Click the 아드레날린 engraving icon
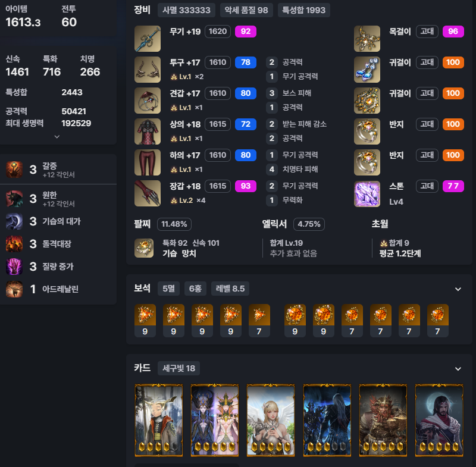This screenshot has width=476, height=467. click(14, 289)
